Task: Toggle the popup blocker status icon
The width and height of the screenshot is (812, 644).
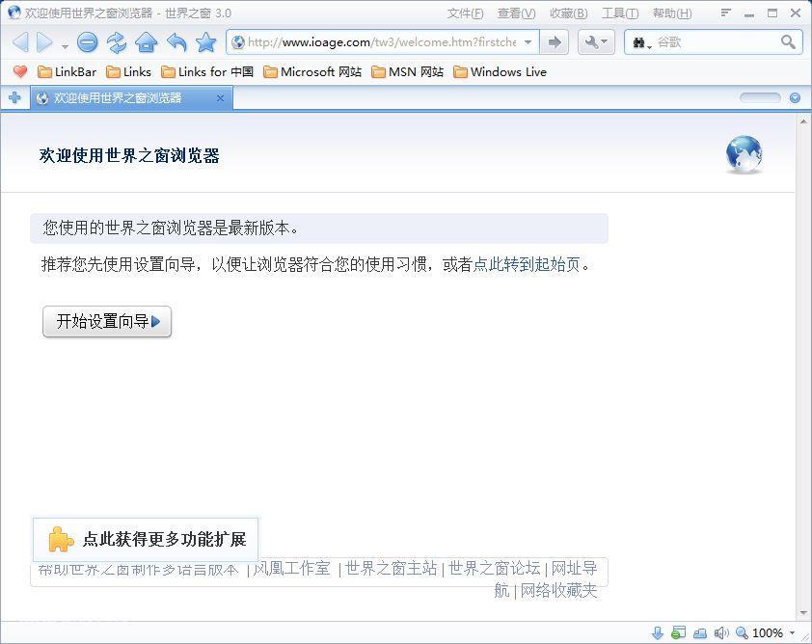Action: click(x=678, y=632)
